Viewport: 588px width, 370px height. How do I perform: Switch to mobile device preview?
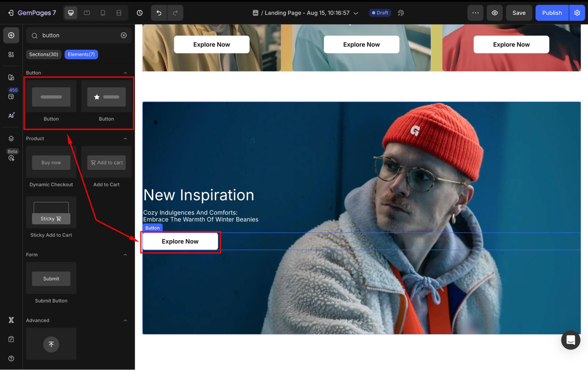[103, 13]
